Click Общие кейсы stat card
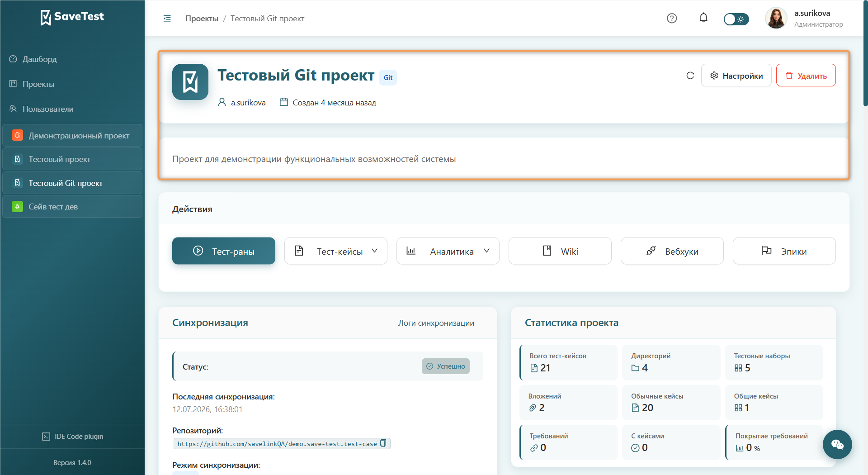This screenshot has width=868, height=475. pos(774,402)
